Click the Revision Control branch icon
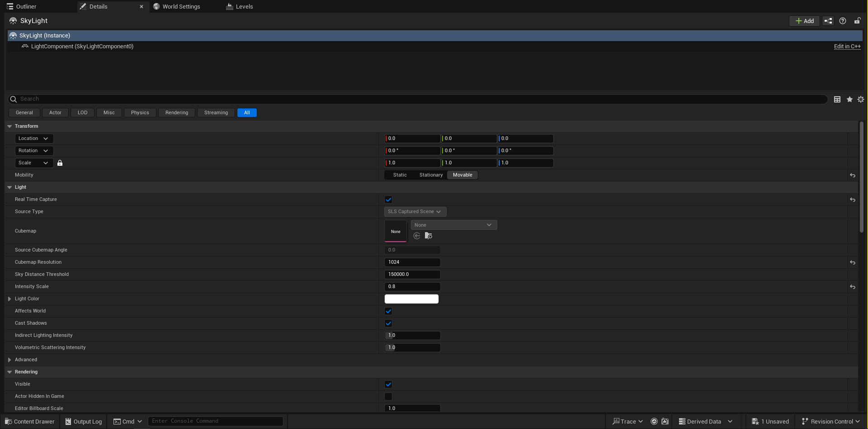Image resolution: width=868 pixels, height=429 pixels. [805, 421]
